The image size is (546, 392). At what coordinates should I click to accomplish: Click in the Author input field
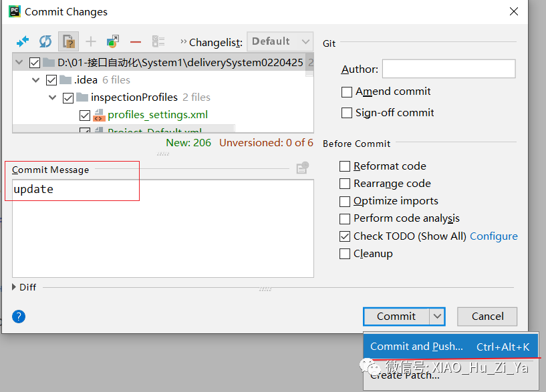coord(449,69)
